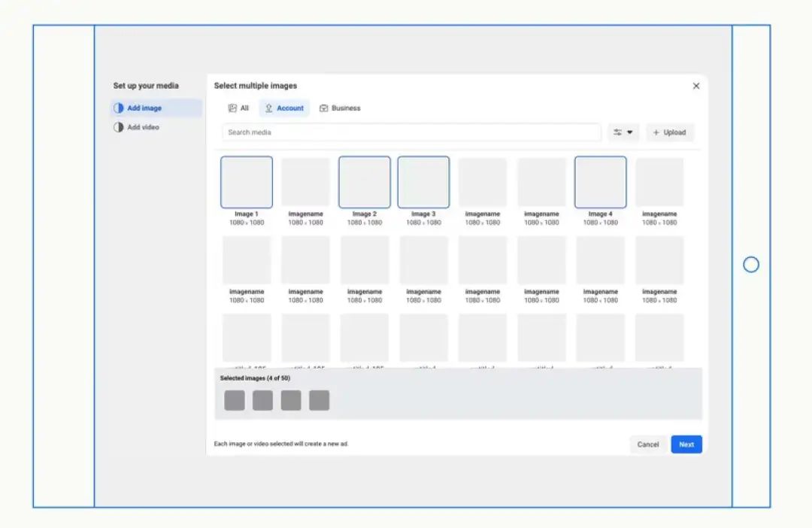Click the circle on the right edge
This screenshot has width=812, height=528.
coord(751,265)
